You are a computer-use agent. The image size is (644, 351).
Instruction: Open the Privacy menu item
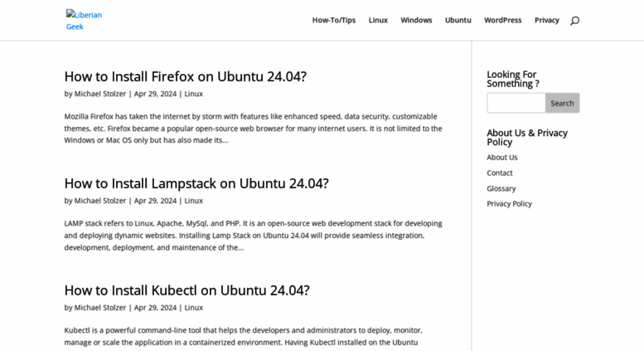(x=547, y=20)
